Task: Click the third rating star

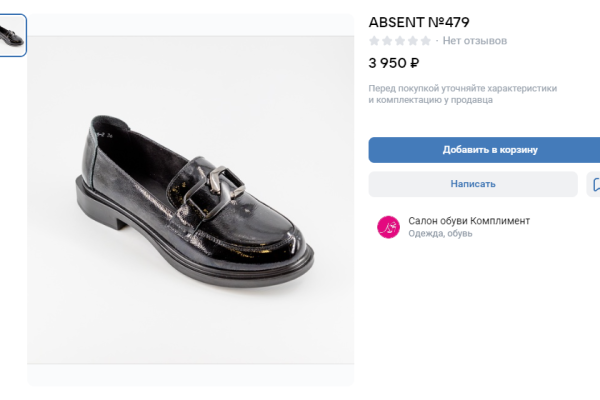Action: click(x=400, y=41)
